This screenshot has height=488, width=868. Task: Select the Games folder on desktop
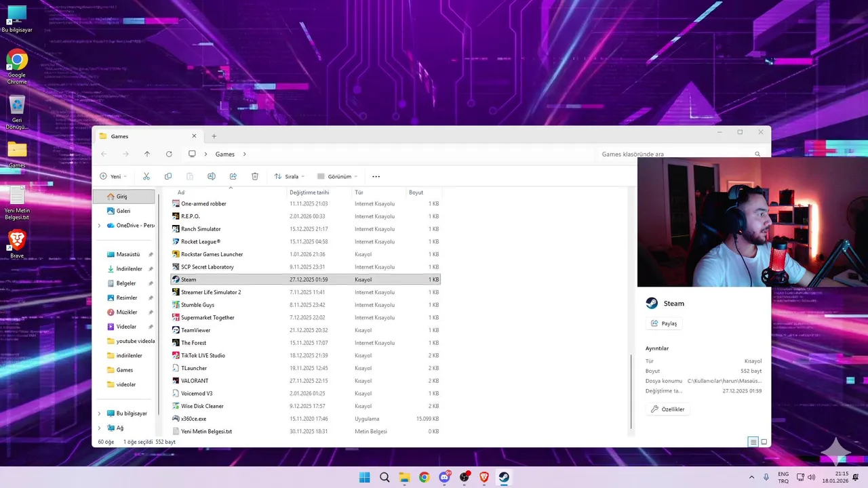click(x=17, y=155)
